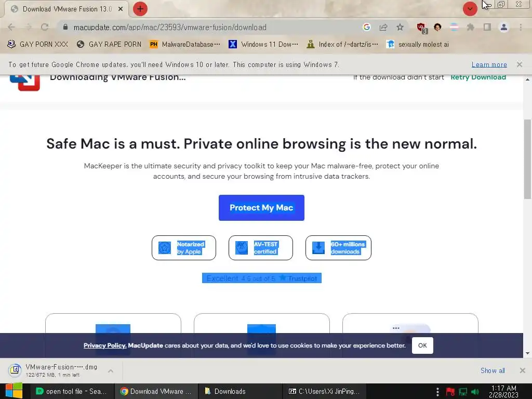Go back to the previous page
This screenshot has width=532, height=399.
pos(11,27)
